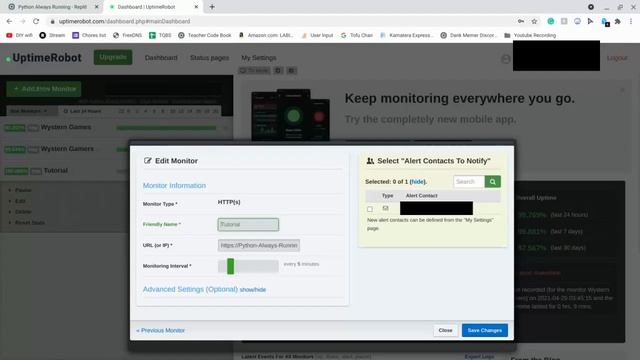The image size is (640, 360).
Task: Open the Chores list bookmark
Action: [89, 35]
